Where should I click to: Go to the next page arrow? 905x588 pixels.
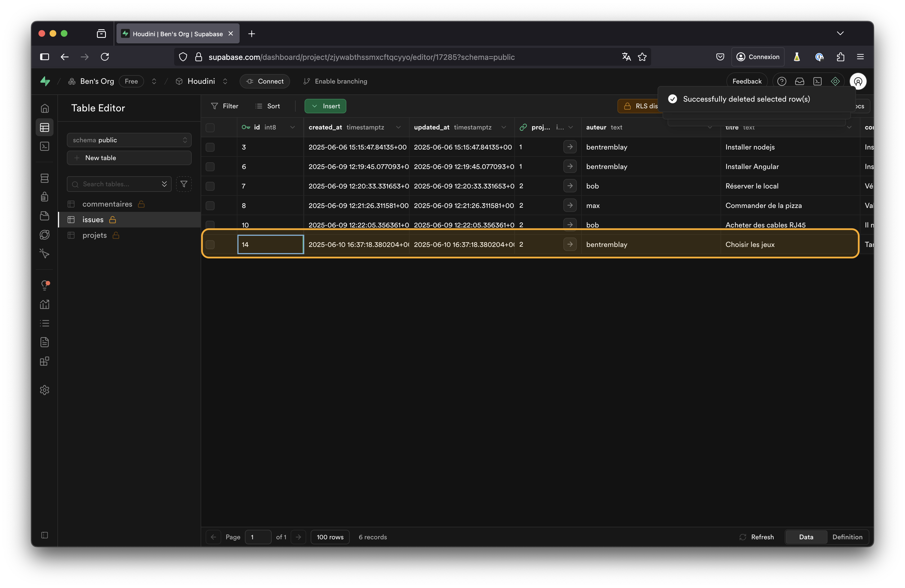click(x=298, y=537)
